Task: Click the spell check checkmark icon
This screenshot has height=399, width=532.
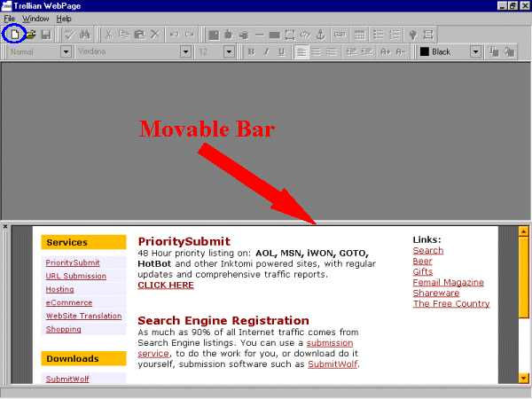Action: (x=69, y=35)
